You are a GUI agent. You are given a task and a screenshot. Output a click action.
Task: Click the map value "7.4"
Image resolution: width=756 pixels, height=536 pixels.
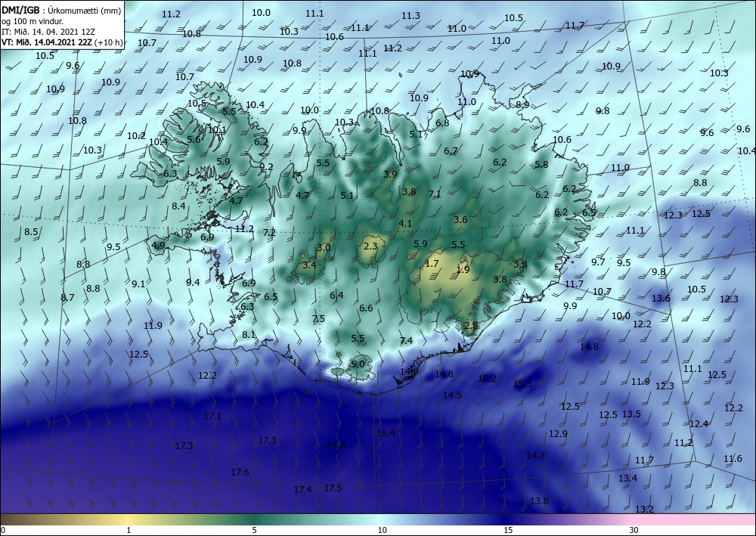[x=406, y=341]
